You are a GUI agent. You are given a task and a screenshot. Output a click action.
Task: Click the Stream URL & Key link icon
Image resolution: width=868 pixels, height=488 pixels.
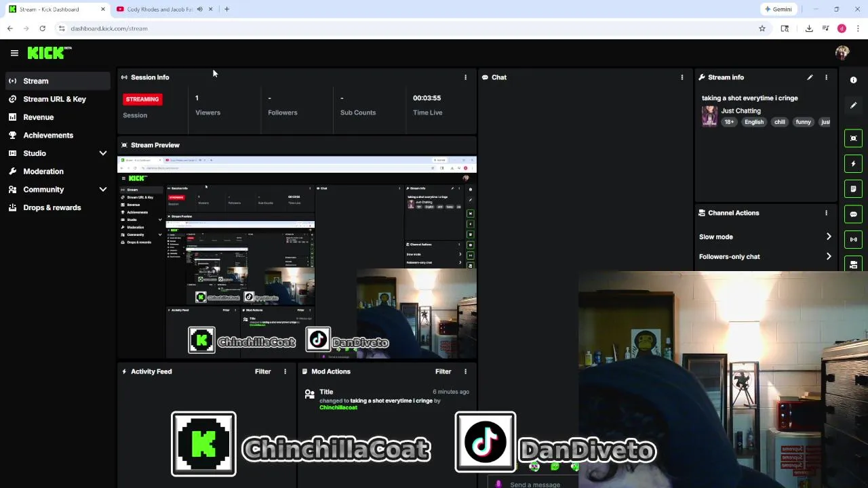[x=12, y=99]
